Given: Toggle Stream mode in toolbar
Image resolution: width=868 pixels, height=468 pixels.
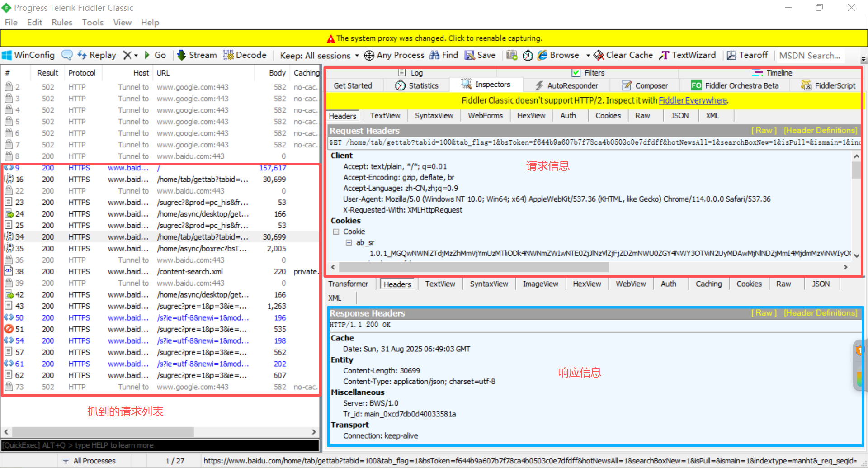Looking at the screenshot, I should pos(197,55).
